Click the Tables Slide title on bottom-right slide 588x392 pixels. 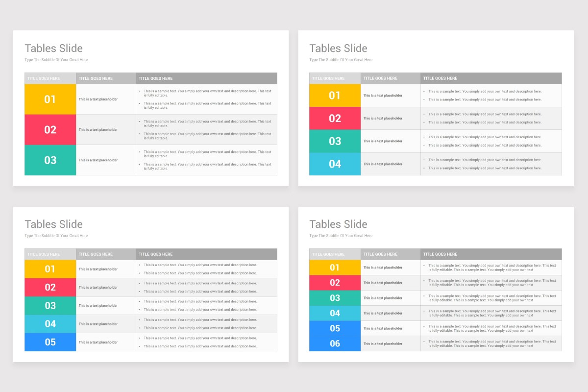tap(338, 224)
